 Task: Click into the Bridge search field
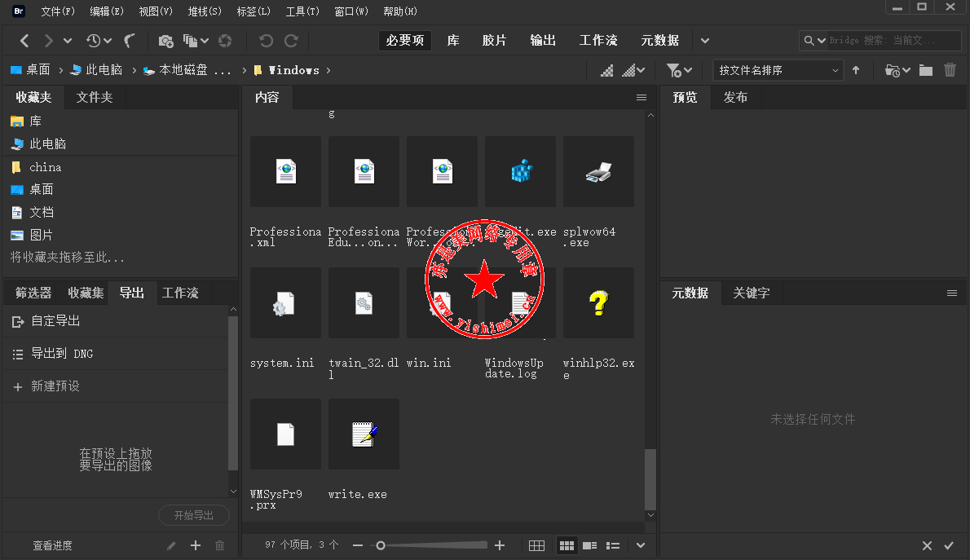coord(894,41)
